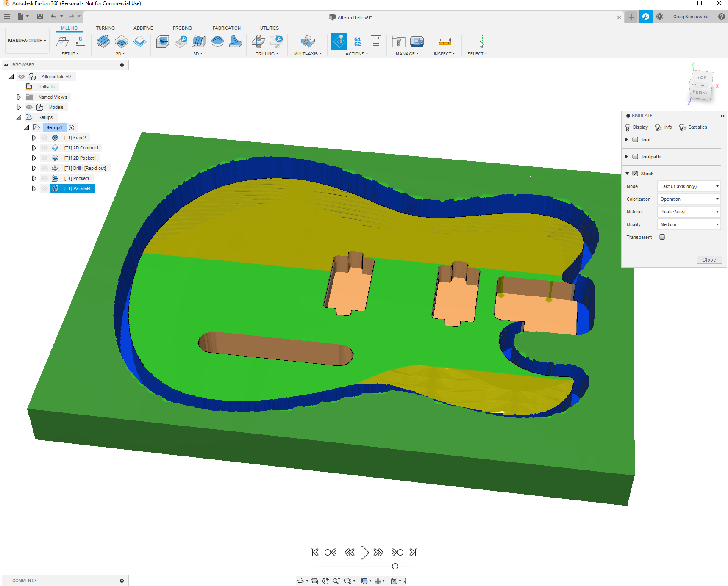The image size is (728, 586).
Task: Click the Pan hand icon
Action: click(x=325, y=581)
